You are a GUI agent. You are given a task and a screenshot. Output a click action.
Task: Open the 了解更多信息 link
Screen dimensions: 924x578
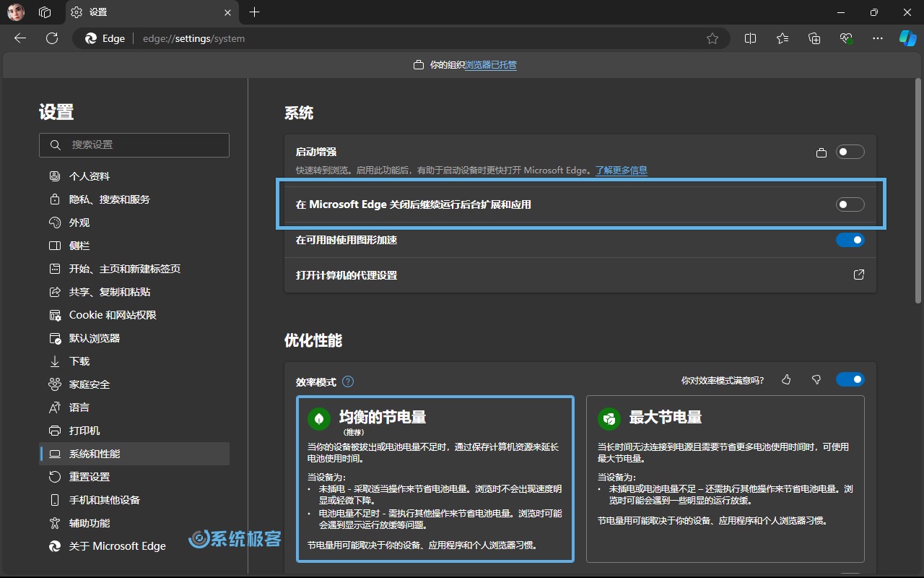click(621, 171)
